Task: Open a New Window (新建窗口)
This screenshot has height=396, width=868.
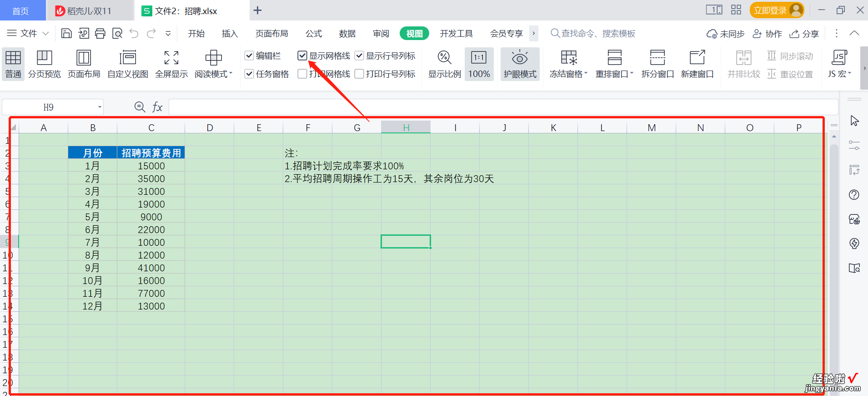Action: (697, 64)
